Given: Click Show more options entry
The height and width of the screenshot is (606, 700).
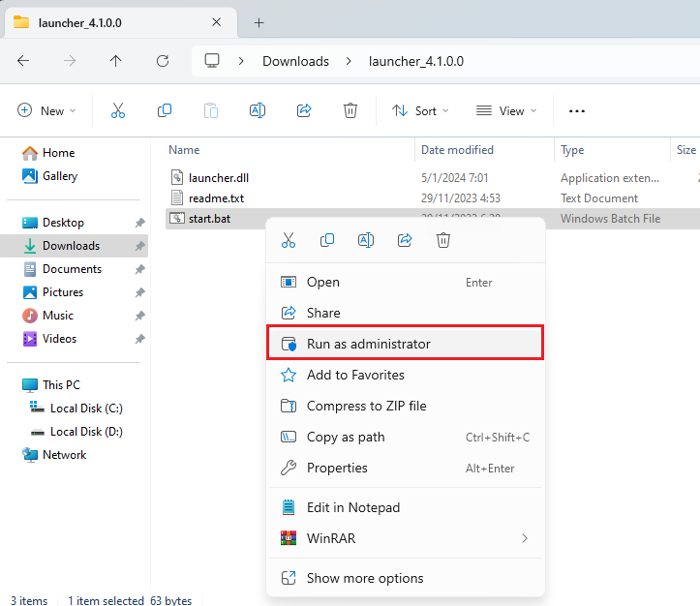Looking at the screenshot, I should click(364, 578).
